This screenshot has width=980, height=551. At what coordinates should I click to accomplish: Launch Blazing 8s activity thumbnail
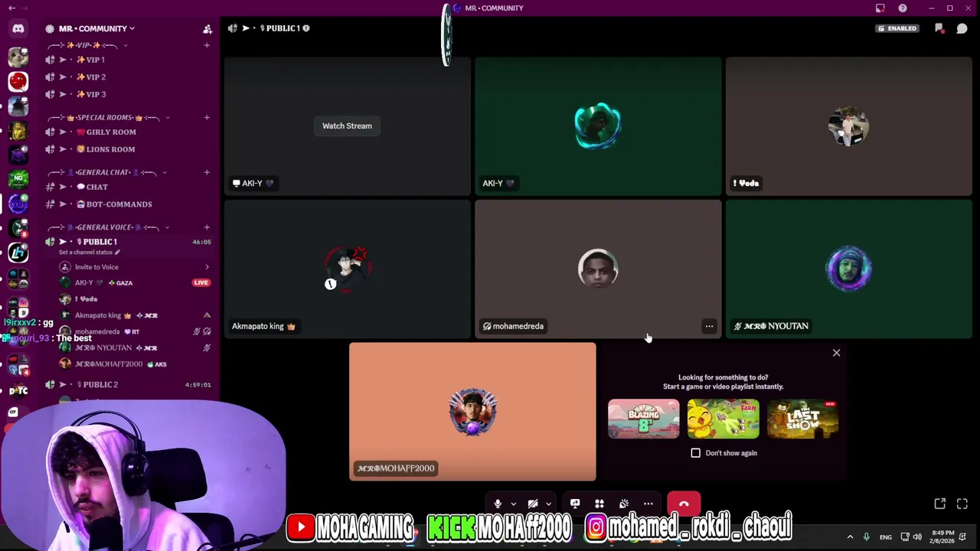pyautogui.click(x=643, y=419)
